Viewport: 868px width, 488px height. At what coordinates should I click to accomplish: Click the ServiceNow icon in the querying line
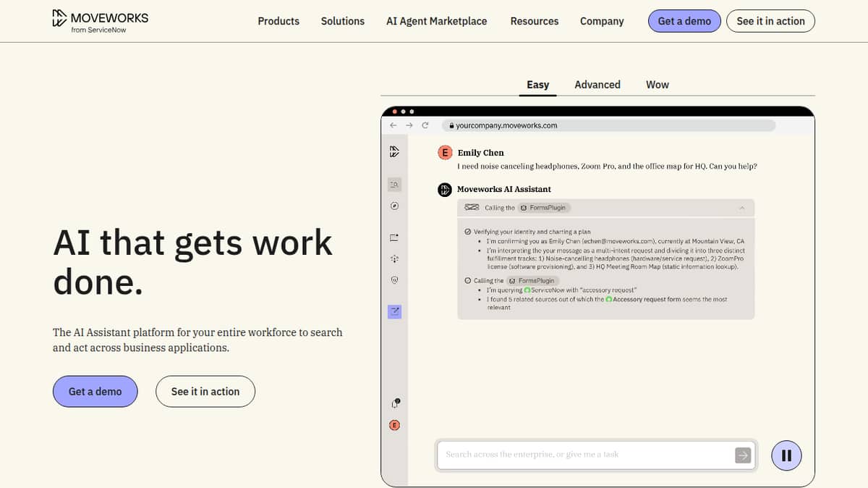tap(527, 290)
